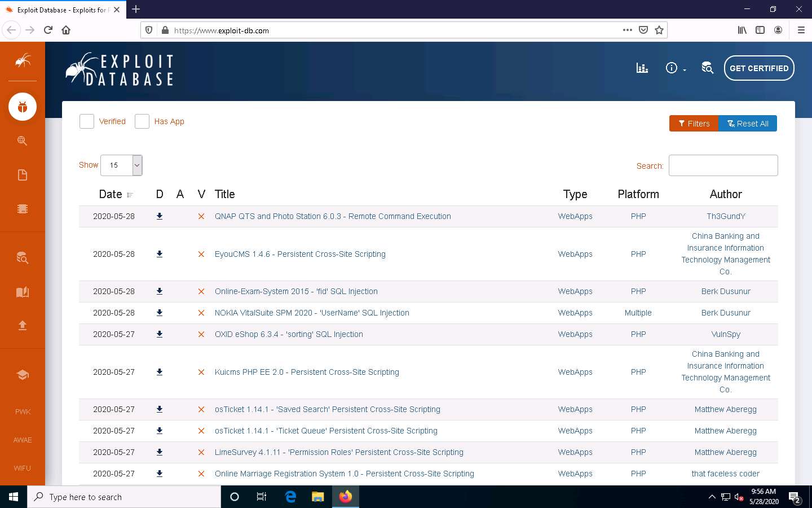Download the EyouCMS 1.4.6 exploit
Screen dimensions: 812x508
point(160,254)
